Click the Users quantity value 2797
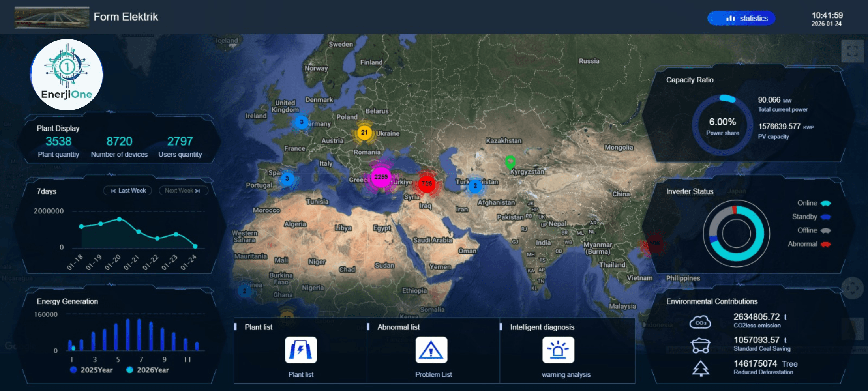Screen dimensions: 868x391 click(x=180, y=141)
